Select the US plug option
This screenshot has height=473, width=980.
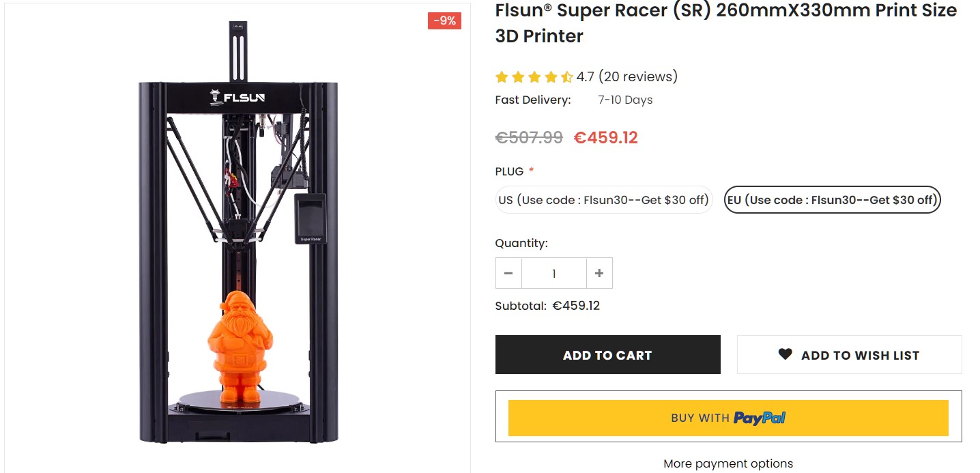tap(603, 199)
